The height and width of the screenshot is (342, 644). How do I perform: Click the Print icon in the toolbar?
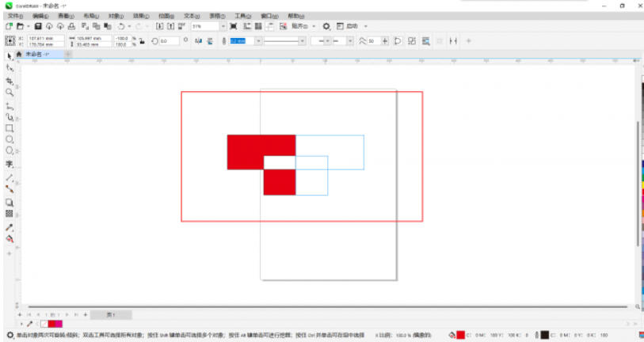click(71, 26)
